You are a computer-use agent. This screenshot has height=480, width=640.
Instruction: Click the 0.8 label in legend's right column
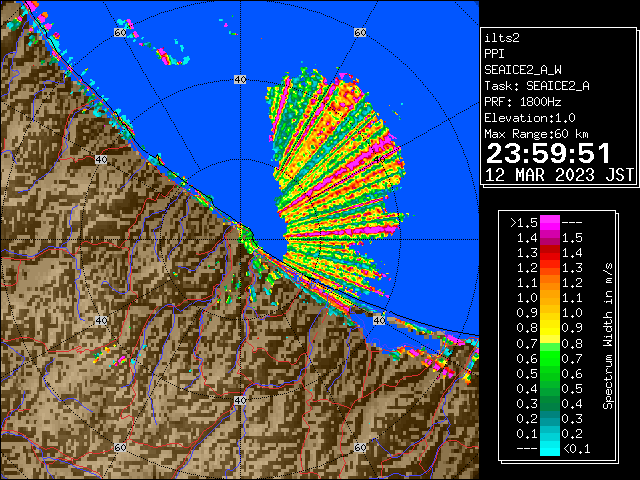[572, 343]
